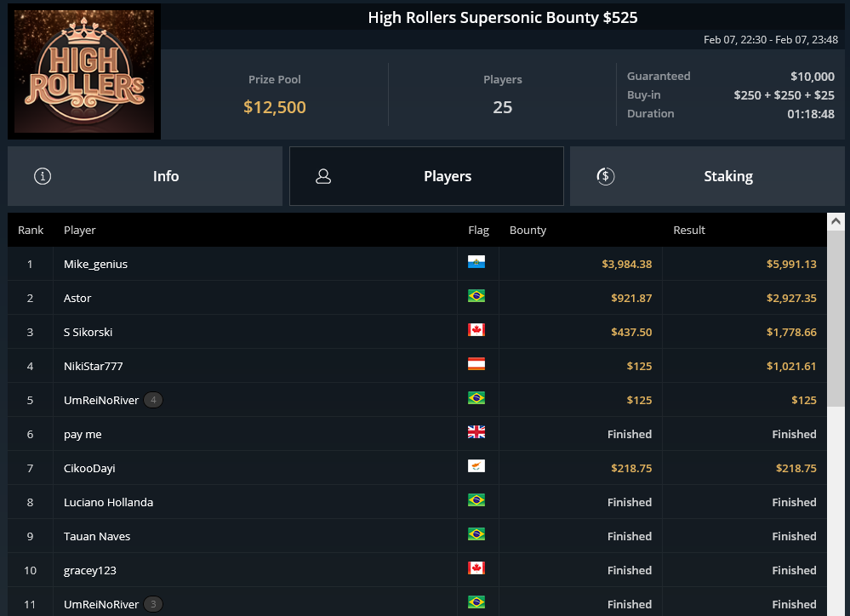The height and width of the screenshot is (616, 850).
Task: Click the re-entry badge 4 beside UmReiNoRiver
Action: (153, 400)
